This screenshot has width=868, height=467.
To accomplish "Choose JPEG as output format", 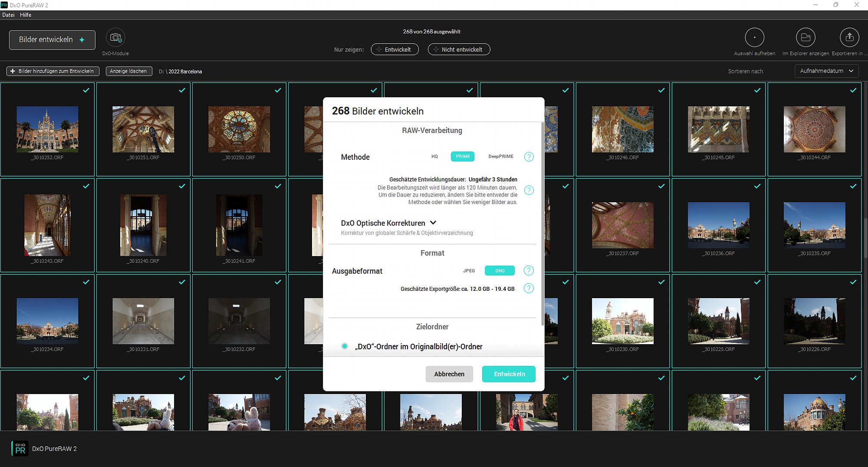I will click(x=469, y=271).
